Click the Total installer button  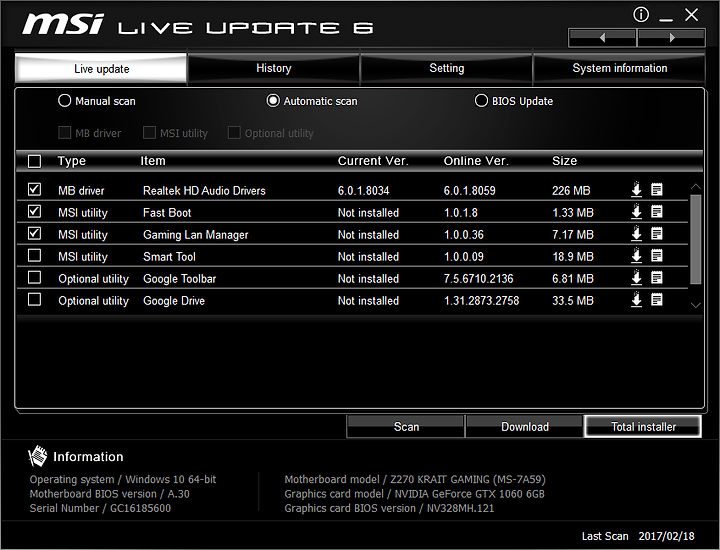[643, 427]
